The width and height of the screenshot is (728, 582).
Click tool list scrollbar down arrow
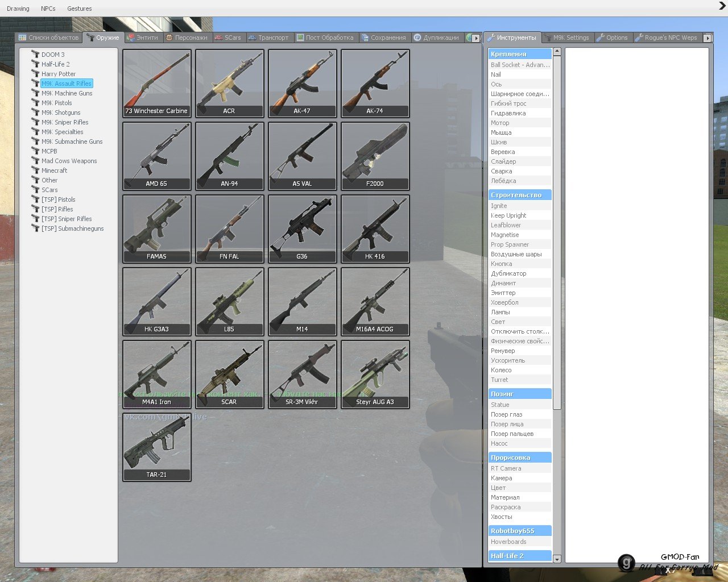click(557, 559)
